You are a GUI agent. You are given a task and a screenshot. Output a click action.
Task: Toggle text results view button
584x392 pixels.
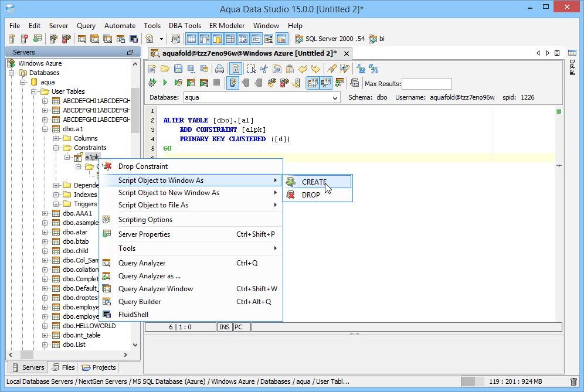(326, 83)
